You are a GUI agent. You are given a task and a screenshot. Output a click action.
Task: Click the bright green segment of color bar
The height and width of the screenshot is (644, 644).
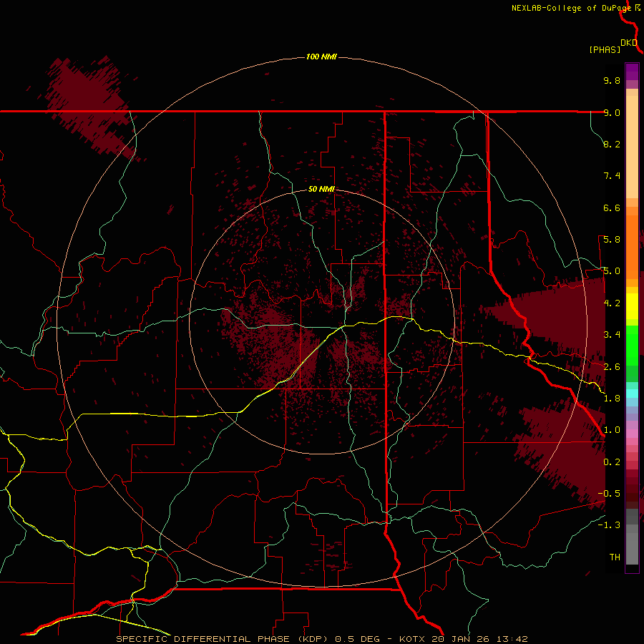(632, 345)
